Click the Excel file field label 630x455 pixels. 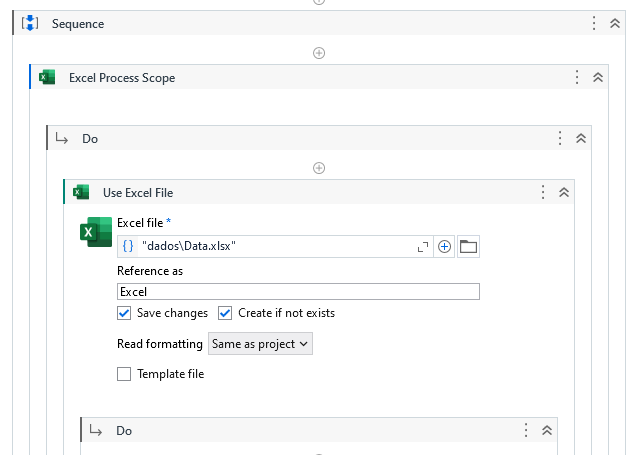point(140,223)
